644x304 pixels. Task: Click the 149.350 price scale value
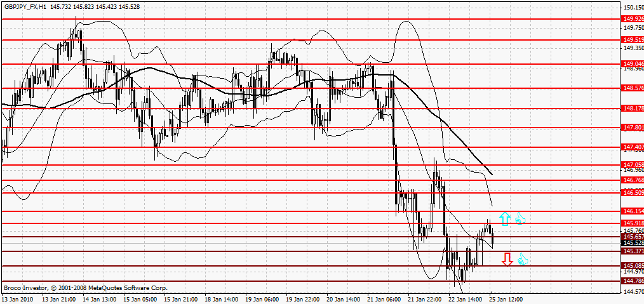pyautogui.click(x=634, y=48)
